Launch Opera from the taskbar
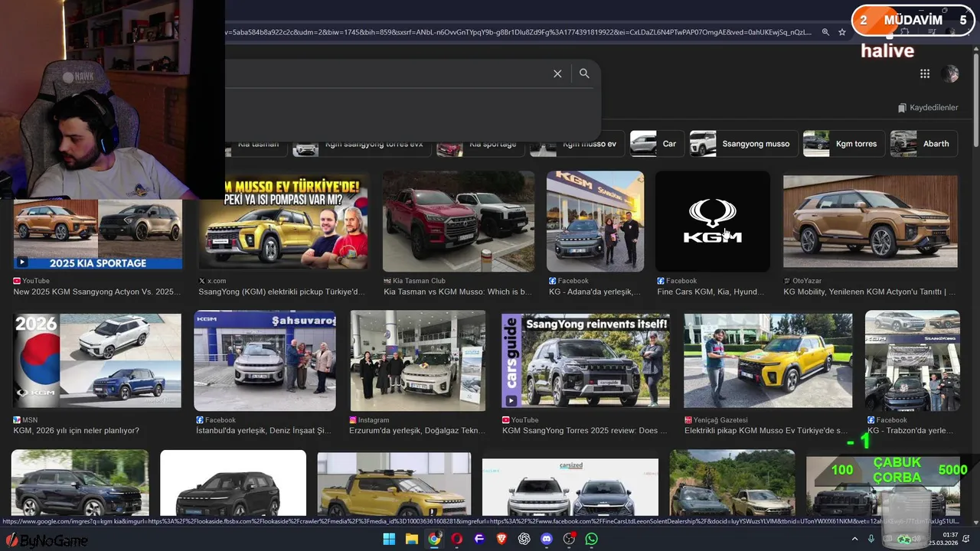The height and width of the screenshot is (551, 980). pyautogui.click(x=457, y=539)
